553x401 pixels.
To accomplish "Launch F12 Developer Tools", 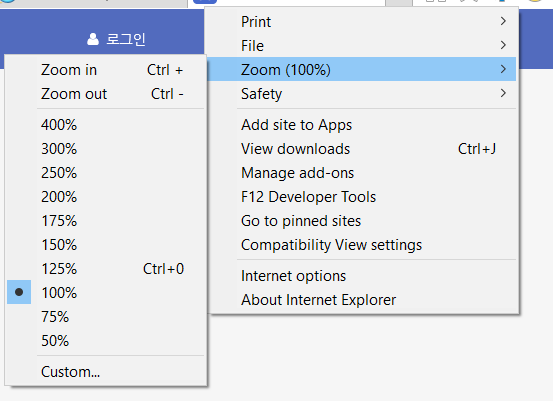I will click(x=361, y=197).
